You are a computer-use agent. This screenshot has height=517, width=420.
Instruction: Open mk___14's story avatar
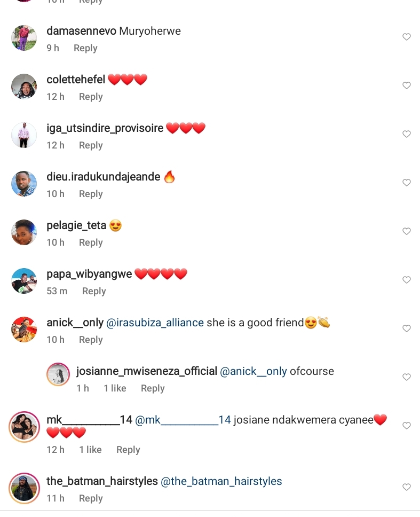[x=24, y=427]
